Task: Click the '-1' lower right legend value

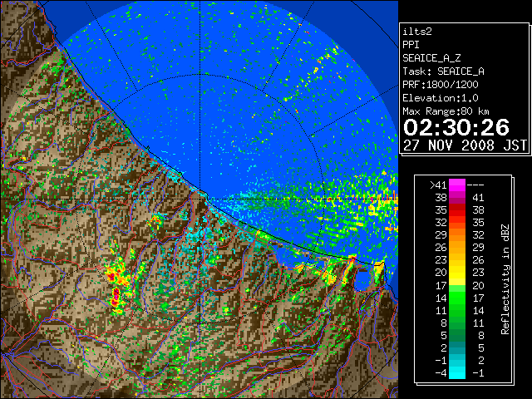Action: pyautogui.click(x=478, y=372)
